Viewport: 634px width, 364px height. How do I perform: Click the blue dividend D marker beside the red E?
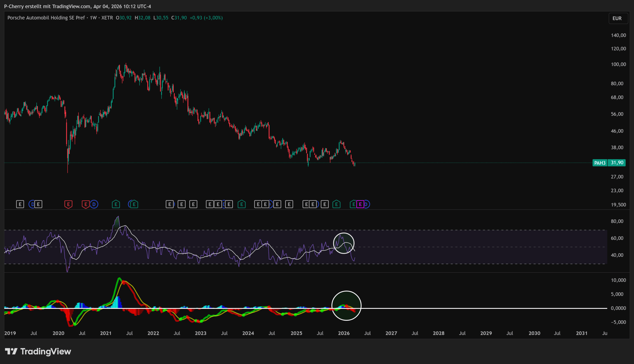[94, 204]
